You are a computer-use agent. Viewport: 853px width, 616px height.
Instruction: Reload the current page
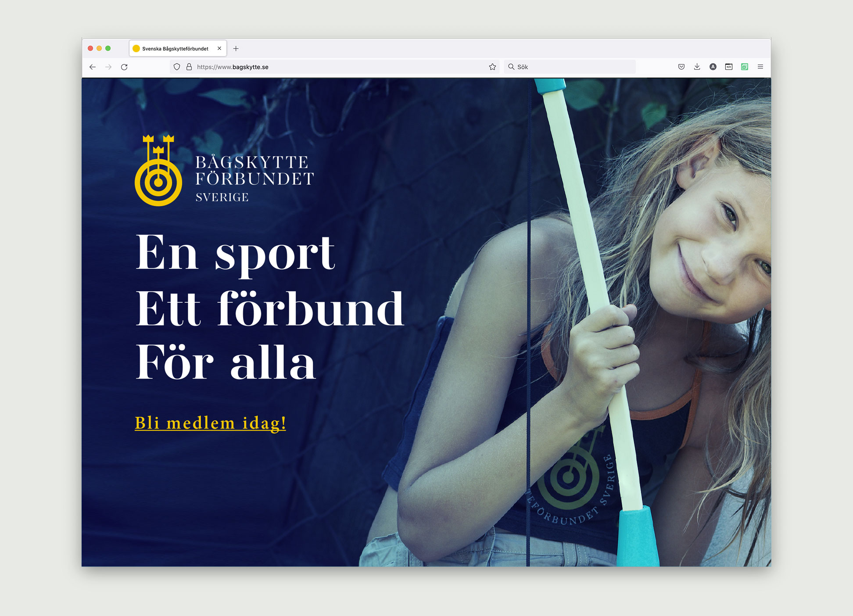pos(124,67)
